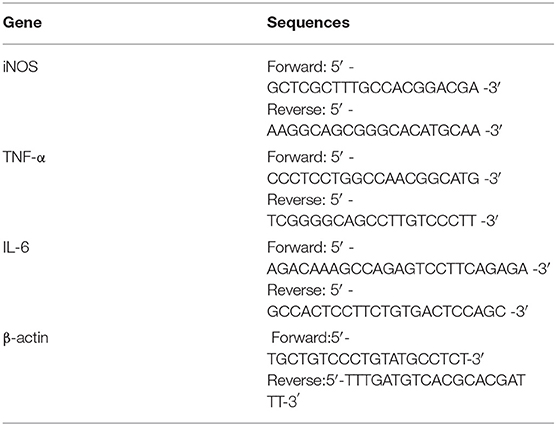The width and height of the screenshot is (556, 426).
Task: Click the β-actin forward sequence TGCTGTCCCTGTATGCCTCT
Action: pyautogui.click(x=364, y=359)
